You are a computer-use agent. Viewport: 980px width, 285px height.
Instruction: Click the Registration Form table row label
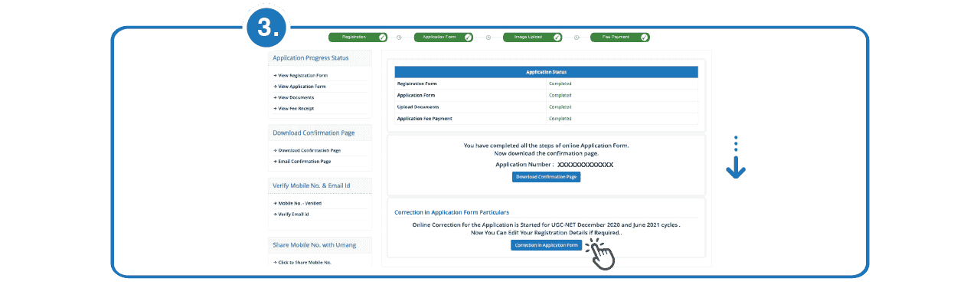(x=418, y=84)
